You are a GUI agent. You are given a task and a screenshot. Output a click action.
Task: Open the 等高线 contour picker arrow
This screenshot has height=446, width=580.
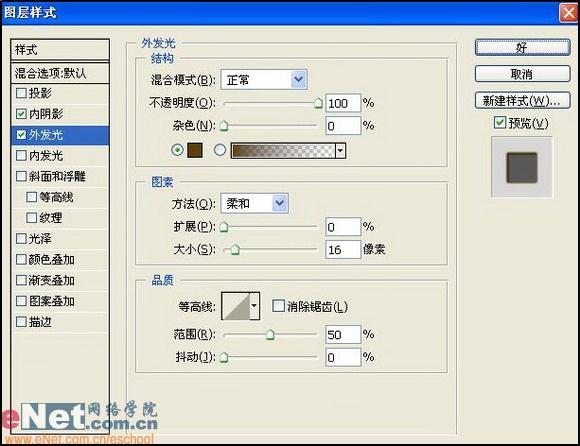click(254, 305)
